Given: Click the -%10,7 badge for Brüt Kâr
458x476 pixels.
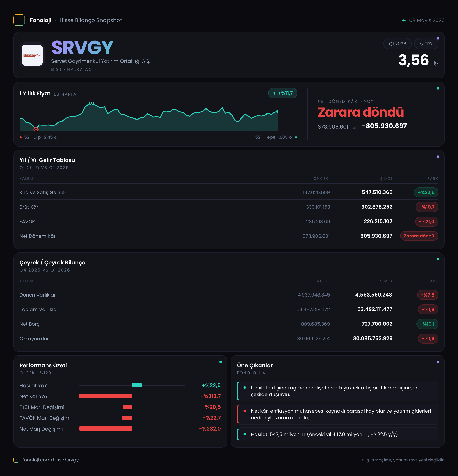Looking at the screenshot, I should [427, 207].
